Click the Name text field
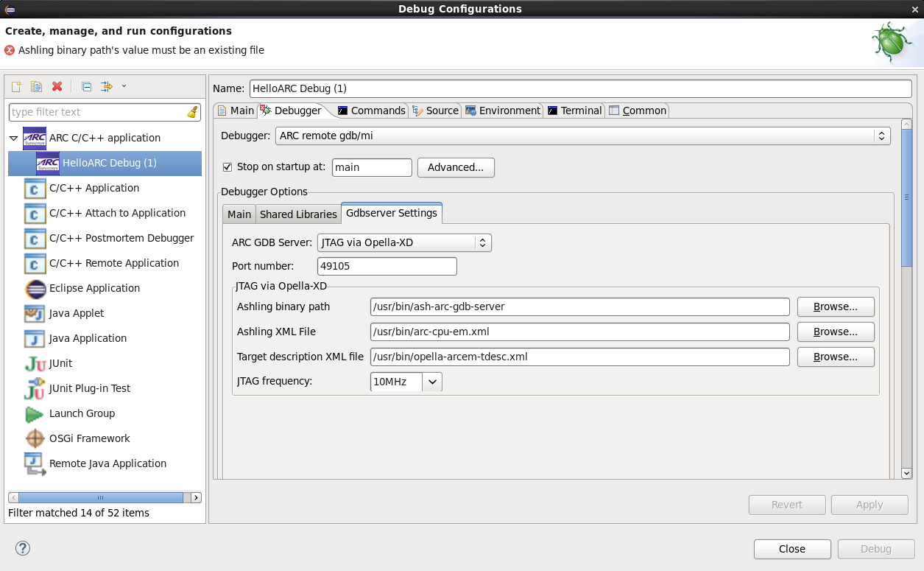The image size is (924, 571). tap(581, 88)
